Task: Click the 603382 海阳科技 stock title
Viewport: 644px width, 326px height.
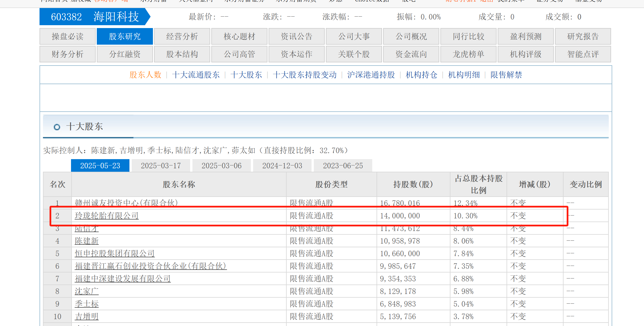Action: pos(95,17)
